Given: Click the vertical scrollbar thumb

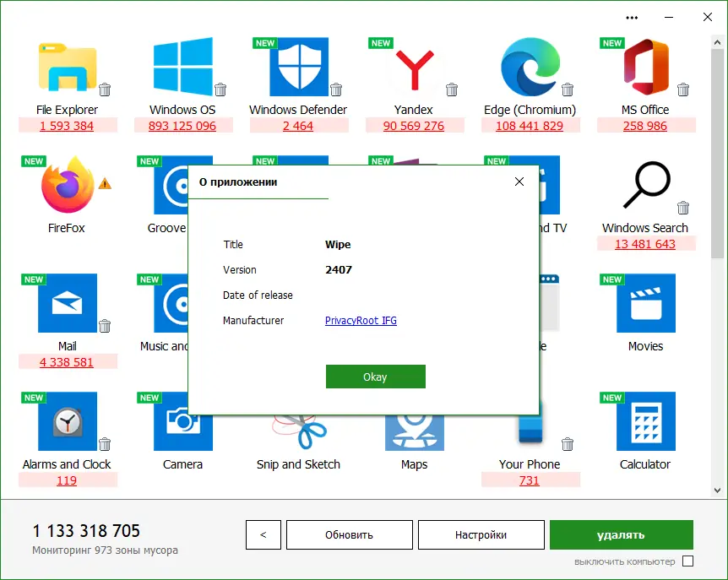Looking at the screenshot, I should [717, 153].
